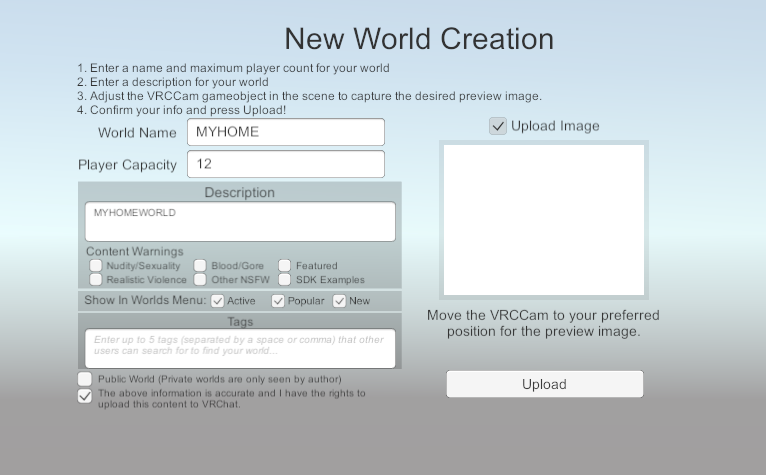Click the Content Warnings heading
766x475 pixels.
[x=135, y=251]
